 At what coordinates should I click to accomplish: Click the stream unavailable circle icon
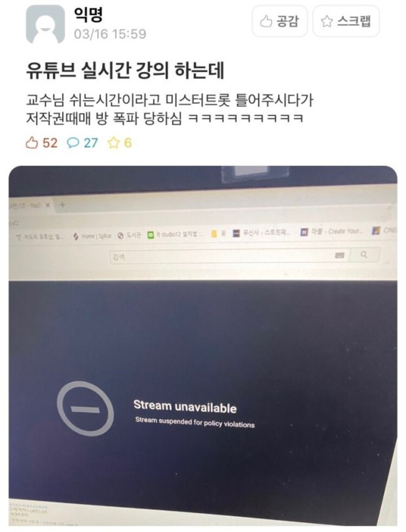[85, 409]
